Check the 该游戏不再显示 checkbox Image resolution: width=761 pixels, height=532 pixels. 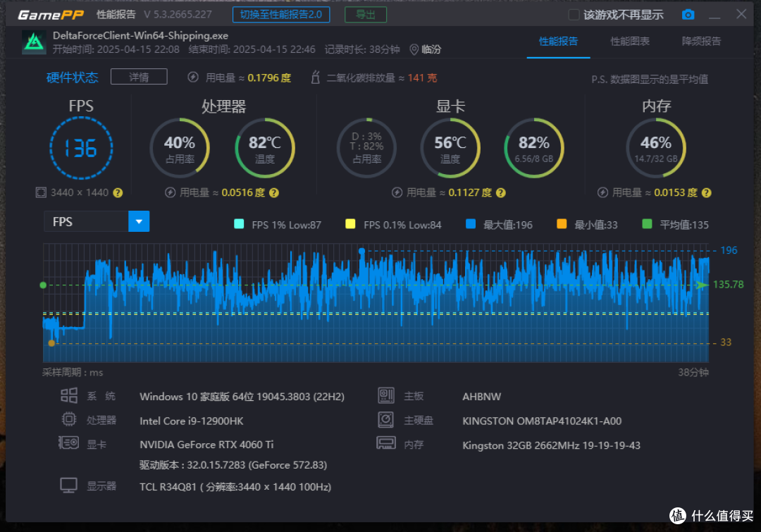tap(574, 15)
